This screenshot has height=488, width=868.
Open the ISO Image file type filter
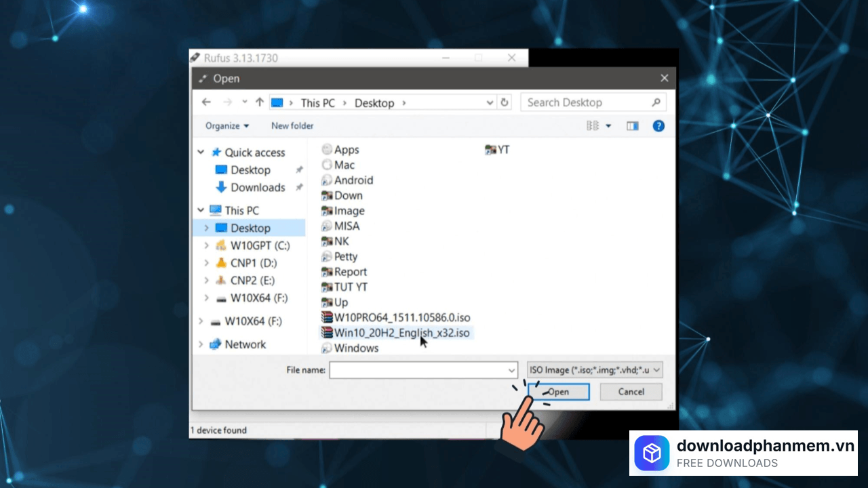[595, 370]
